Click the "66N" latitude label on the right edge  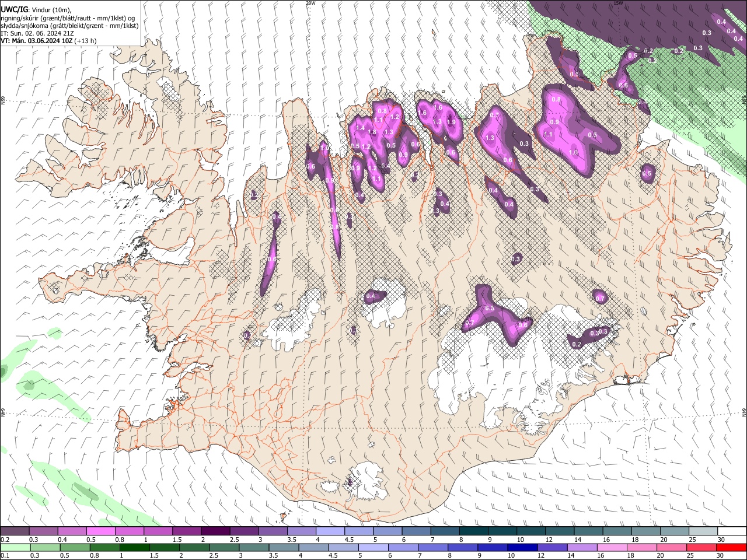point(744,100)
